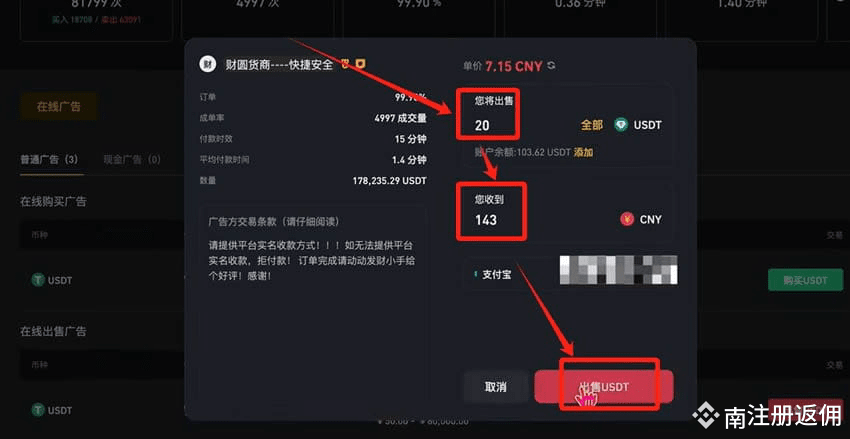The width and height of the screenshot is (850, 439).
Task: Click 全部 to sell entire balance
Action: point(591,125)
